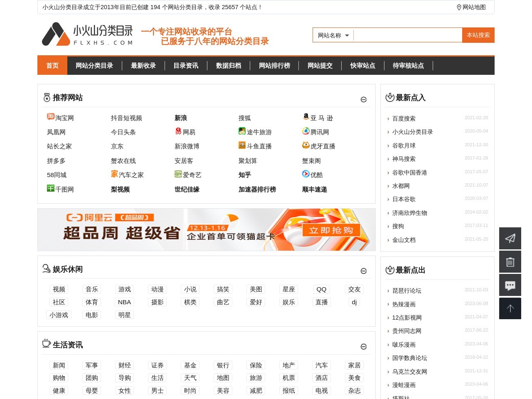Open the 网站分类目录 navigation tab
The width and height of the screenshot is (532, 399).
pyautogui.click(x=94, y=66)
